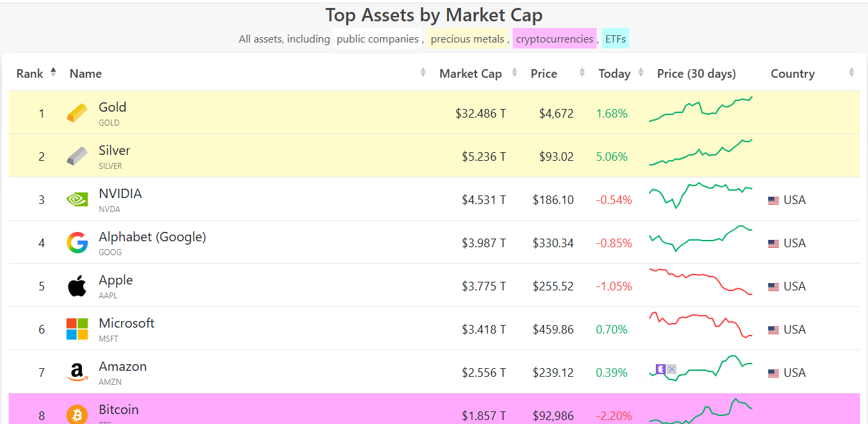Screen dimensions: 868x424
Task: Click the Google G logo for Alphabet
Action: click(x=77, y=242)
